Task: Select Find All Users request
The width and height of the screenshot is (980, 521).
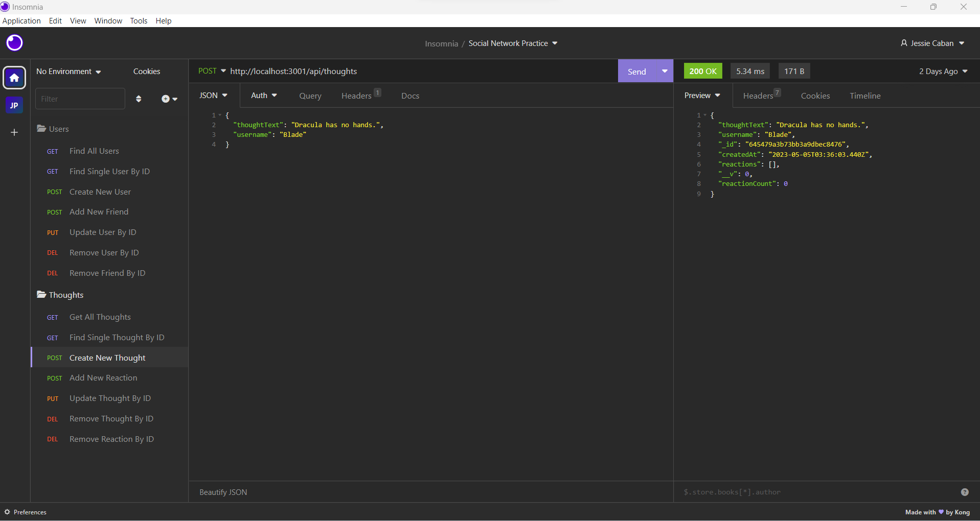Action: (x=109, y=151)
